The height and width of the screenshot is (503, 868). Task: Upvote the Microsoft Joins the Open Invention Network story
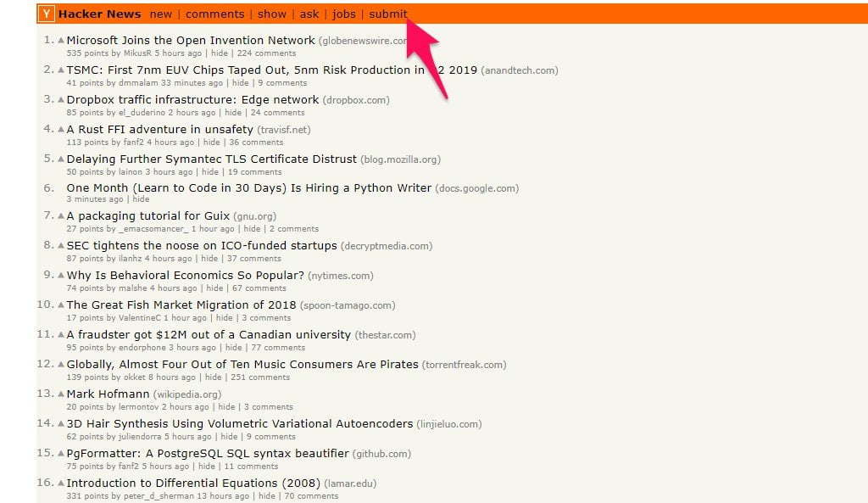(61, 41)
